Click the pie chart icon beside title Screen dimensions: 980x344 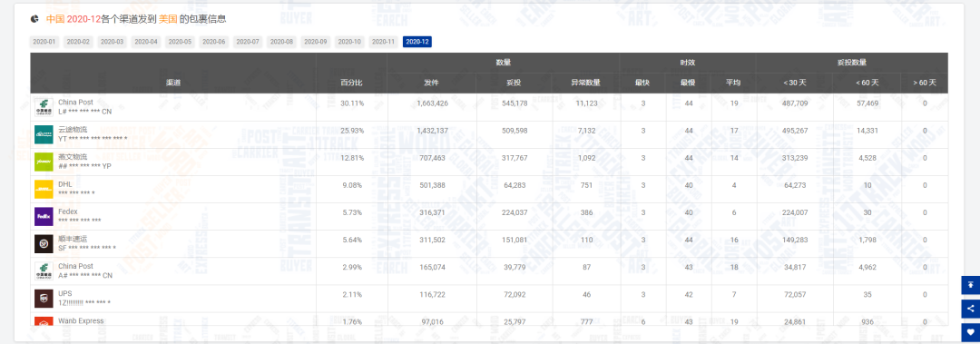tap(35, 19)
